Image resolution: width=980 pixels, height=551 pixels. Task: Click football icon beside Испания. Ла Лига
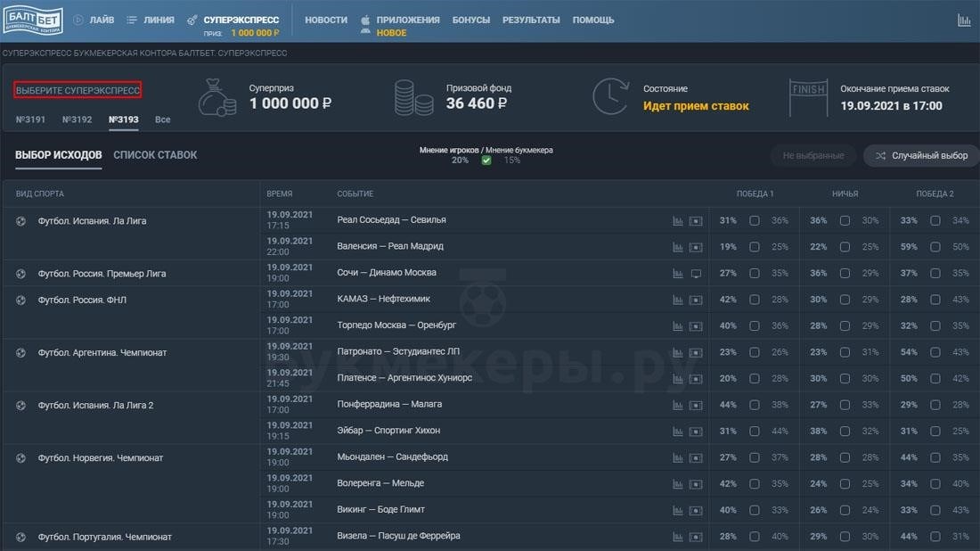(x=20, y=221)
